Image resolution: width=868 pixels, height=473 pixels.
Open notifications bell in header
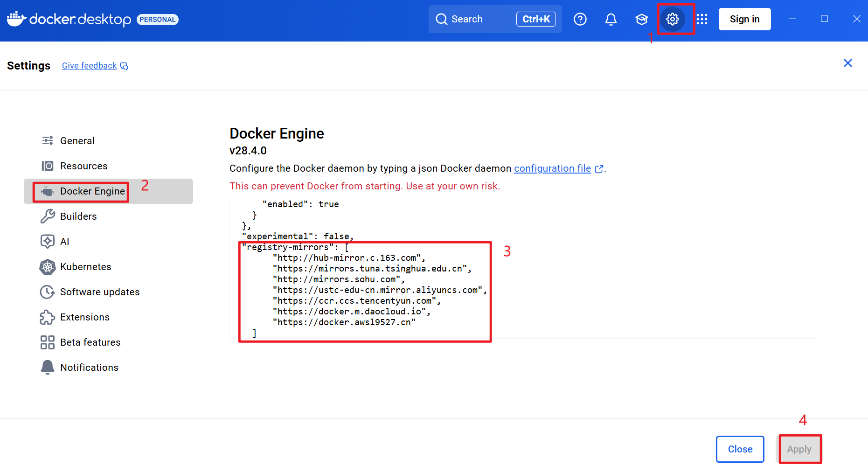point(611,19)
